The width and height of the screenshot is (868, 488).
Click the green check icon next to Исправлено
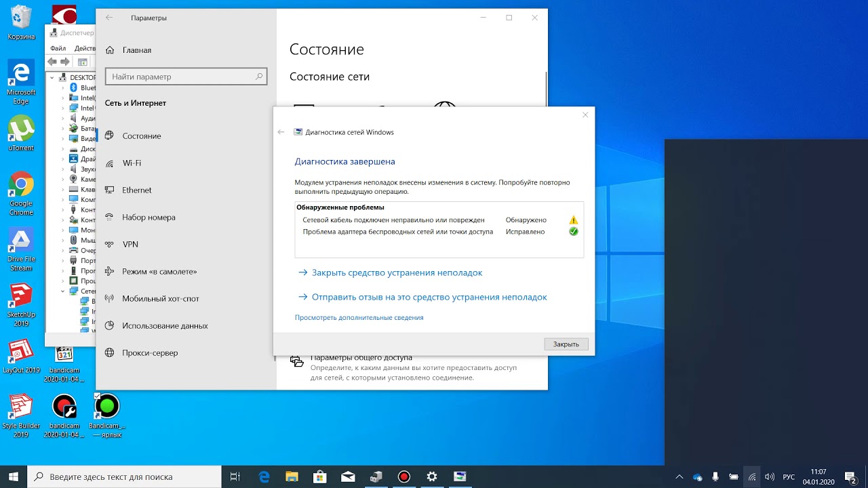[573, 231]
